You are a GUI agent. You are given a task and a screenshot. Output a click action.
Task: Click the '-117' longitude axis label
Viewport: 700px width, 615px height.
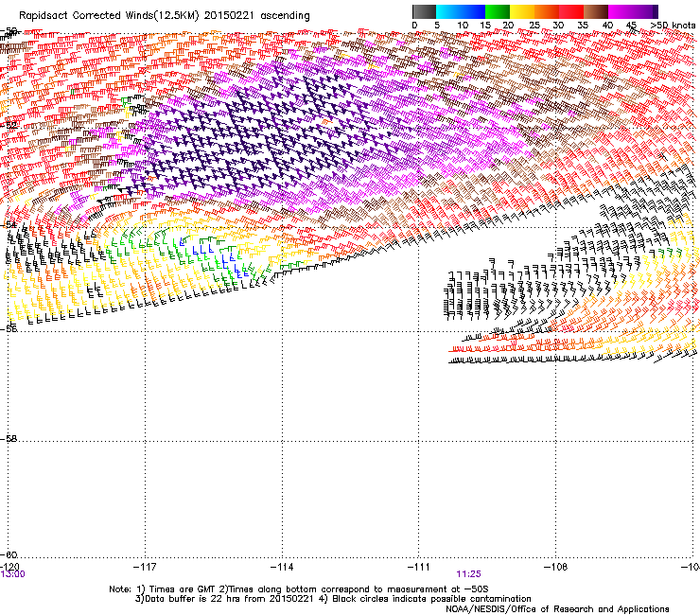pos(145,567)
